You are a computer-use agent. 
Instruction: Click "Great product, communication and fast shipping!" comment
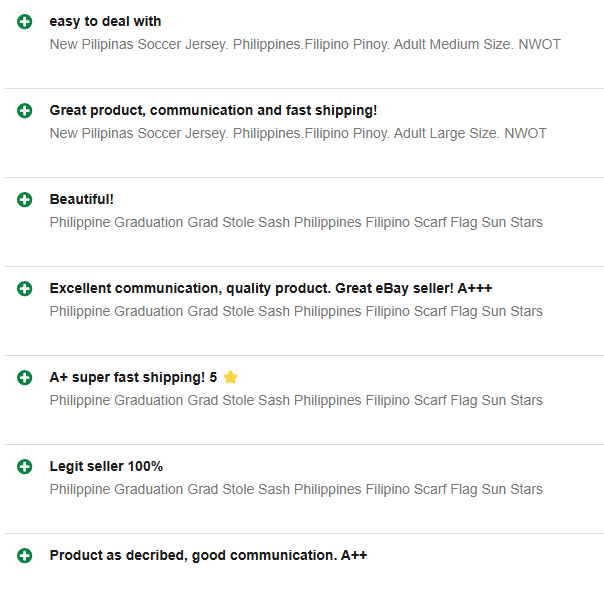(x=213, y=111)
